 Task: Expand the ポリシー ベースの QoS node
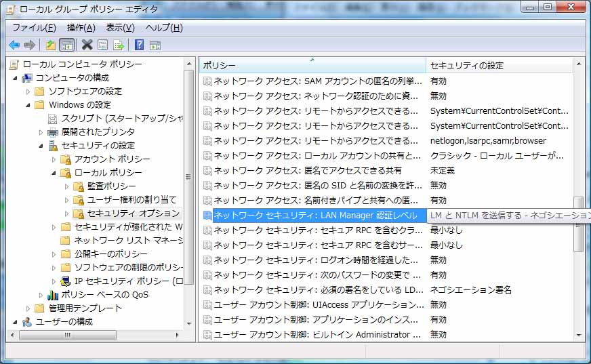tap(41, 295)
